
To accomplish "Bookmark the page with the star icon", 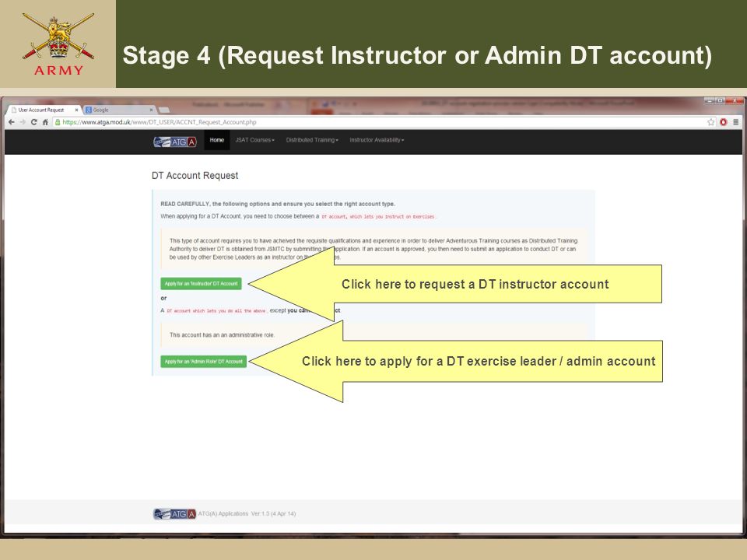I will (x=710, y=122).
